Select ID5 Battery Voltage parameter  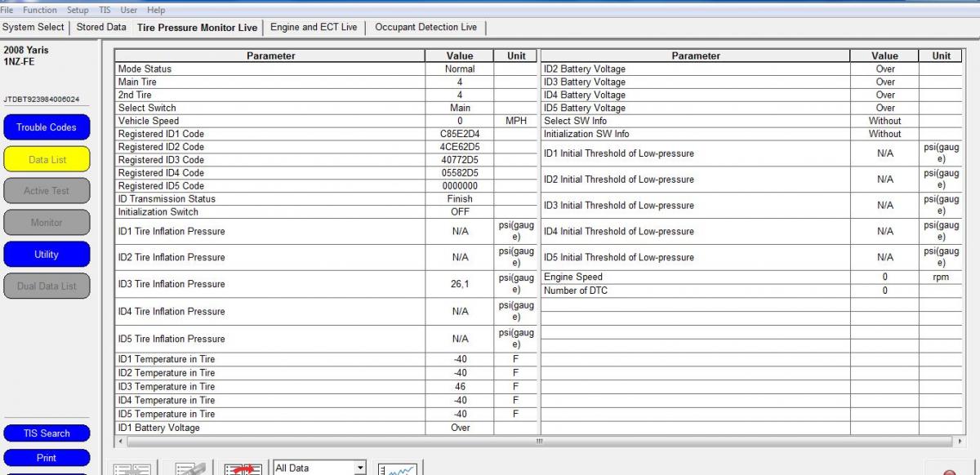click(695, 108)
